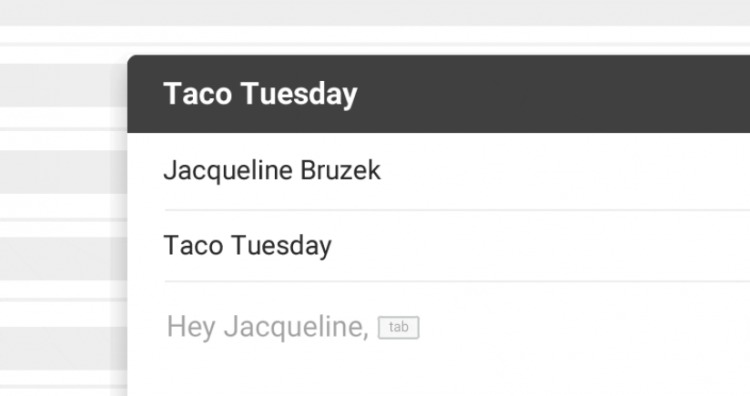Select the Taco Tuesday compose window title
This screenshot has width=750, height=396.
point(260,93)
